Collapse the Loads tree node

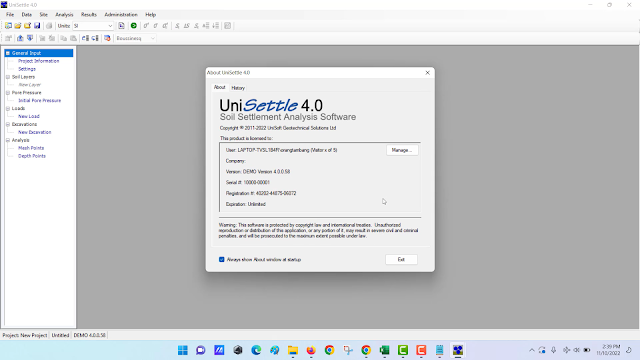[x=8, y=109]
